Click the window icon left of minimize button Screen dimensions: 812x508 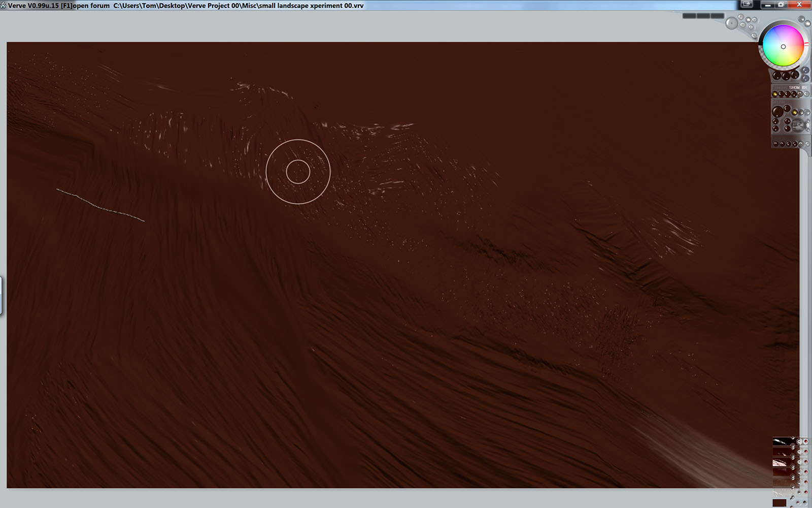point(747,4)
